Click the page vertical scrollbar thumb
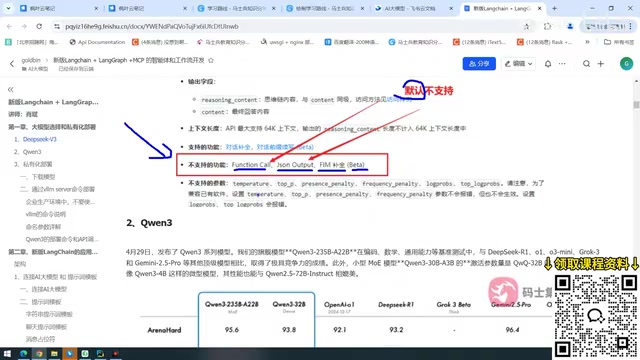The image size is (640, 360). [636, 104]
